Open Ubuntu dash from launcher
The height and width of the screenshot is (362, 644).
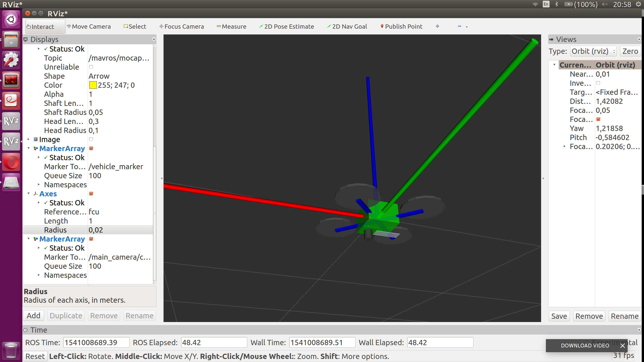(11, 19)
